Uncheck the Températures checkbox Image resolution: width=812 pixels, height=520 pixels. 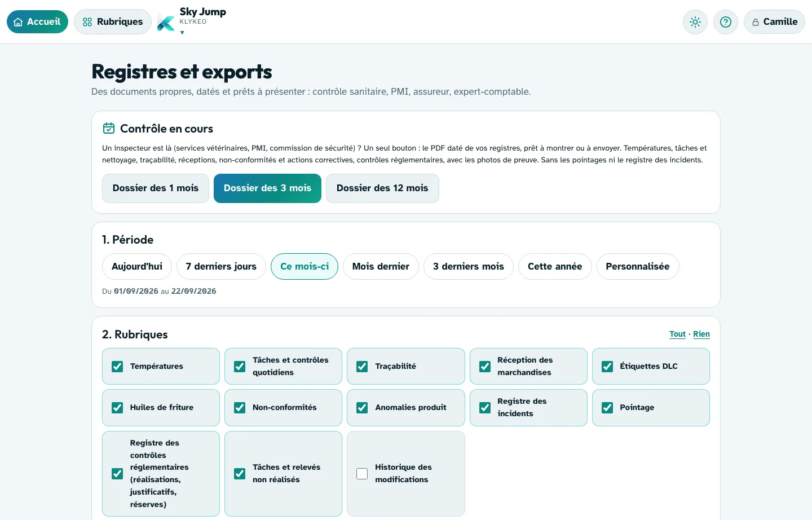[x=117, y=367]
